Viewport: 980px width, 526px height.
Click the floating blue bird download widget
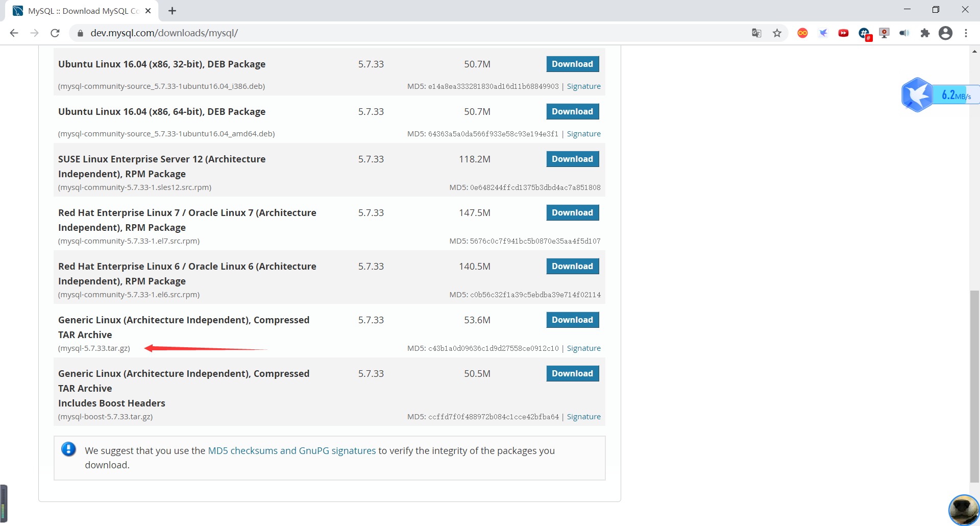tap(917, 94)
